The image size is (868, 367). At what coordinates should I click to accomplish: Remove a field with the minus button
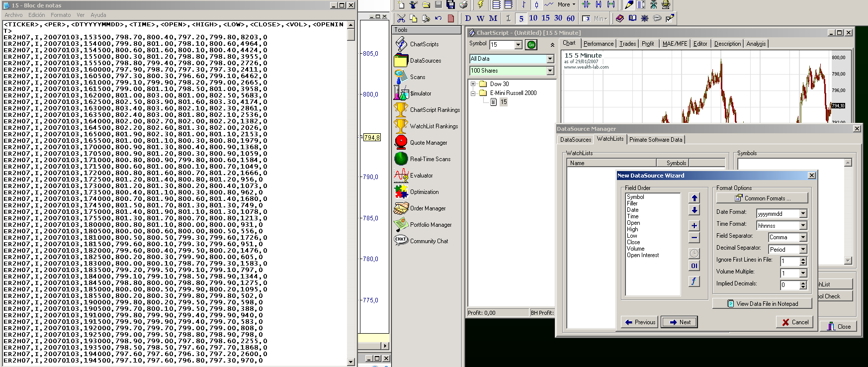point(694,238)
